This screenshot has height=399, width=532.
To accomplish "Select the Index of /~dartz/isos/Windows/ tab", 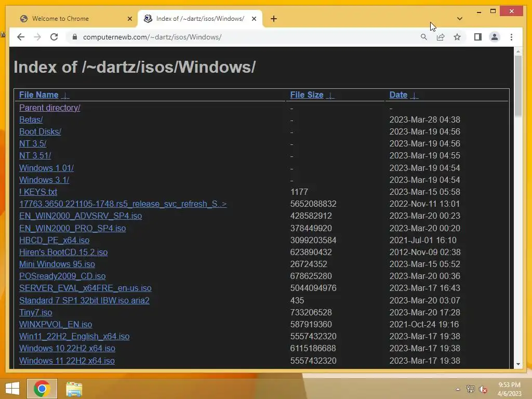I will click(x=200, y=19).
